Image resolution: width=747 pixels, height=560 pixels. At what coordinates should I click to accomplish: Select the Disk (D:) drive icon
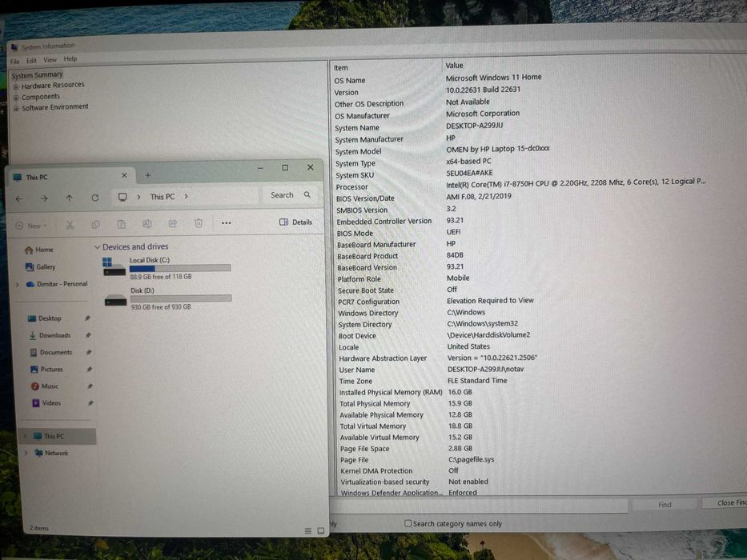coord(116,300)
